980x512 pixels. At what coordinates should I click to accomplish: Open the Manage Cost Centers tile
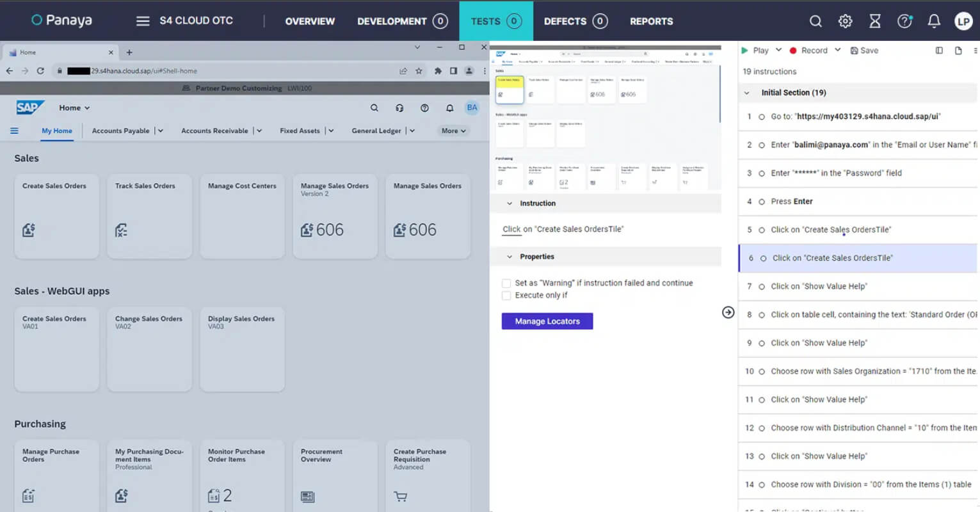pos(243,216)
